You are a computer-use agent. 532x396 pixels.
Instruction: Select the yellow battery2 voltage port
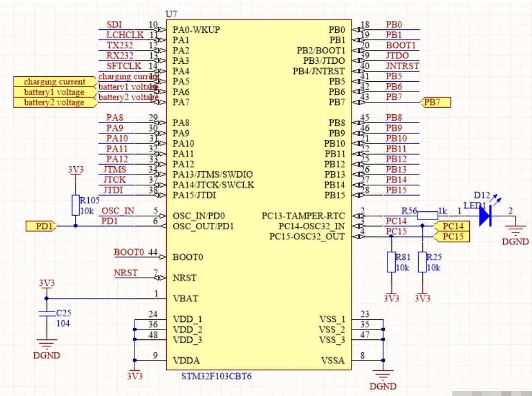coord(55,102)
